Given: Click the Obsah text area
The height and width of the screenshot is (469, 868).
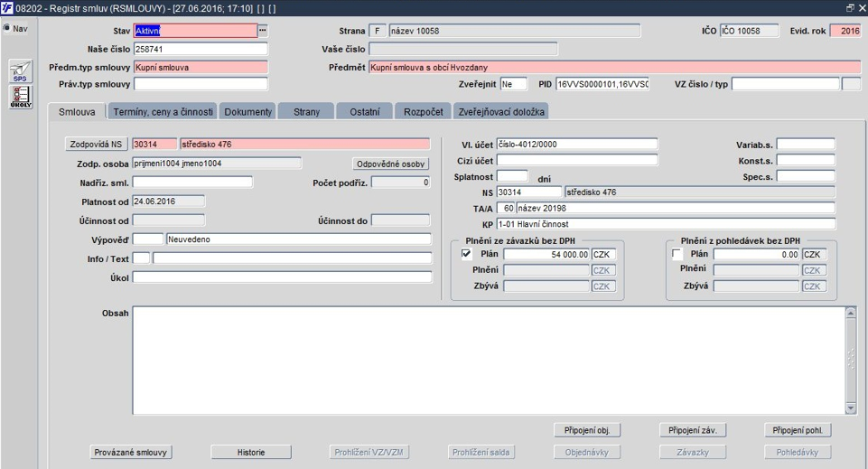Looking at the screenshot, I should 489,361.
